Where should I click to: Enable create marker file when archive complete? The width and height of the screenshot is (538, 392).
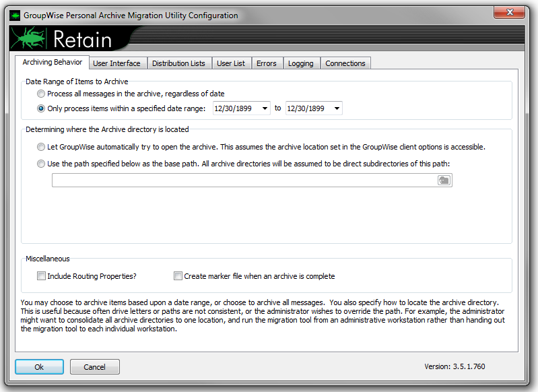(x=178, y=276)
